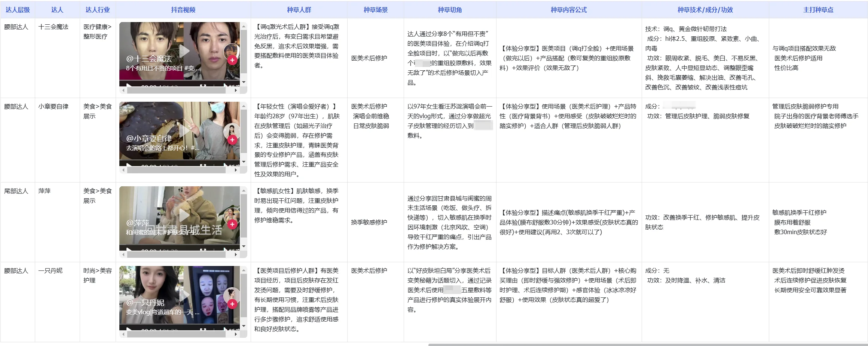Click the 十三会魔法 video vertical scrollbar thumb
Image resolution: width=868 pixels, height=346 pixels.
point(244,52)
